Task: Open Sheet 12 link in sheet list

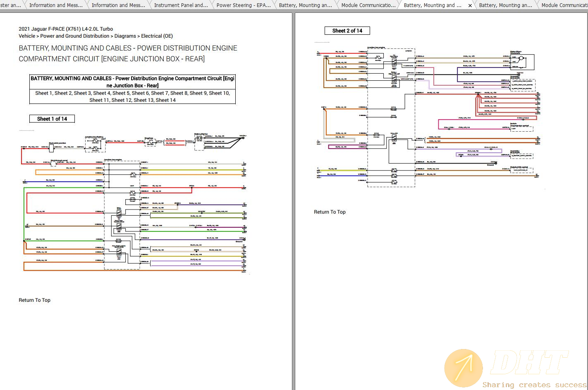Action: (121, 100)
